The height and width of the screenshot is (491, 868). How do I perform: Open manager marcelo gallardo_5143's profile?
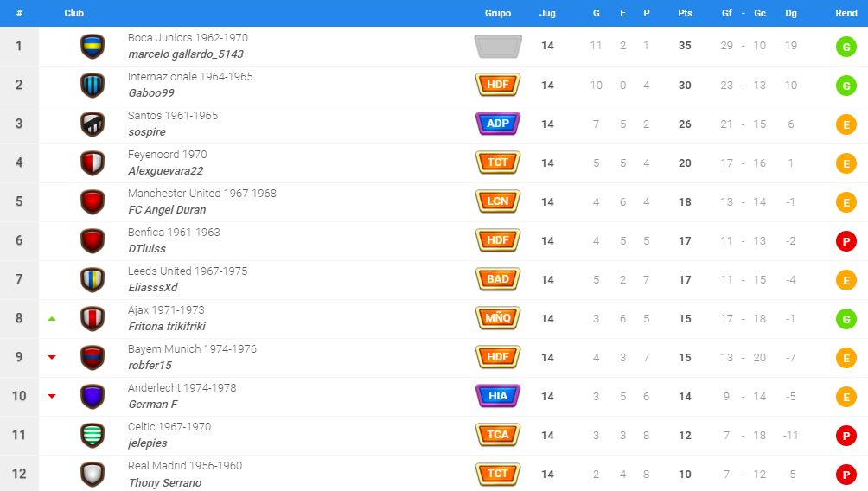[186, 54]
